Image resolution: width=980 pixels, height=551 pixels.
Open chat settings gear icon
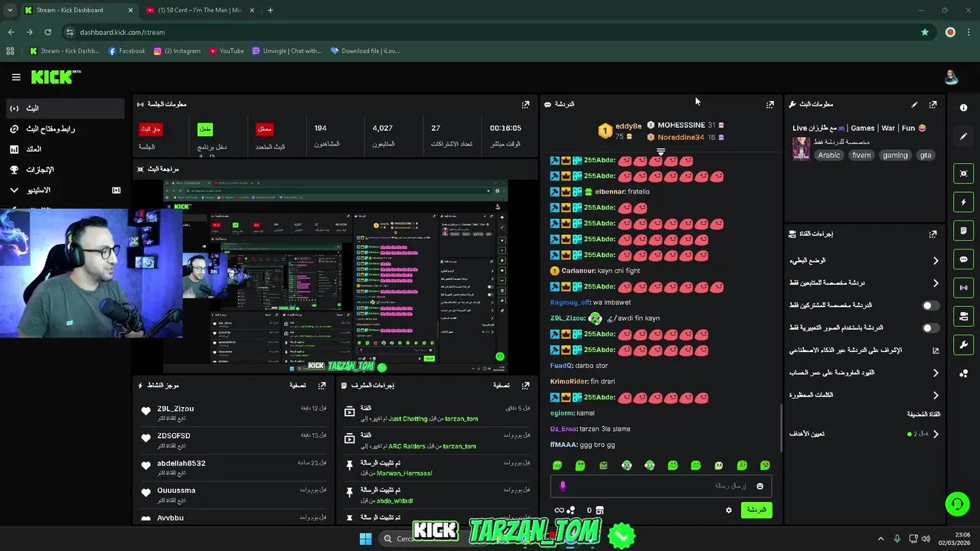tap(729, 510)
